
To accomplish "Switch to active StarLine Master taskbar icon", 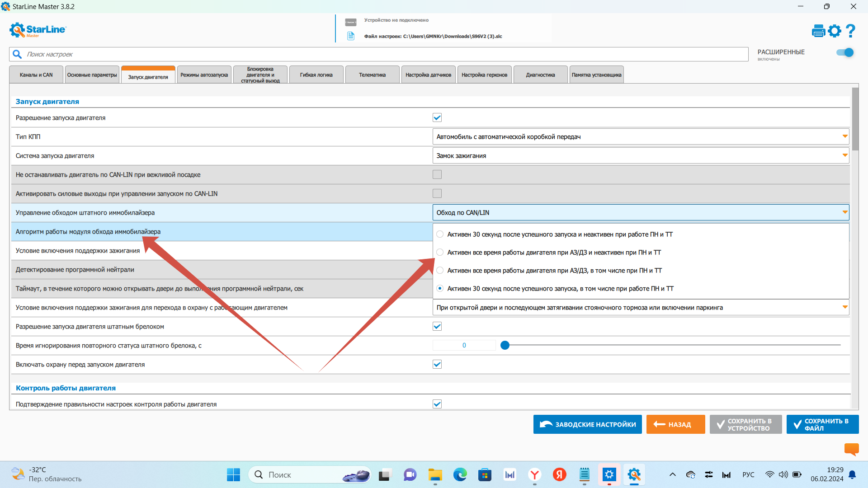I will 634,474.
